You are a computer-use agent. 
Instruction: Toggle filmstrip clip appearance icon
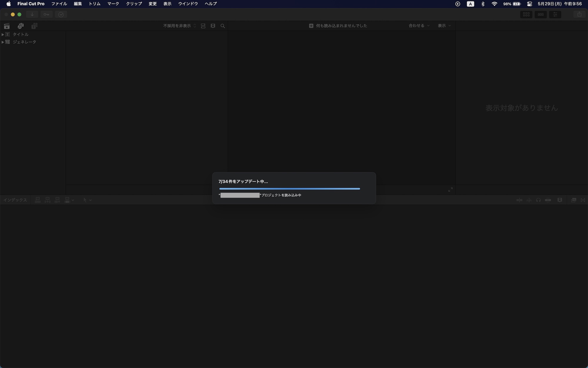[x=213, y=26]
